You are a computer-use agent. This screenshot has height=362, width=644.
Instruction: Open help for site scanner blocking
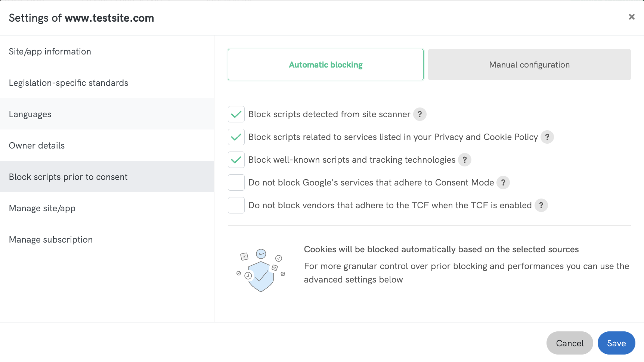point(419,114)
